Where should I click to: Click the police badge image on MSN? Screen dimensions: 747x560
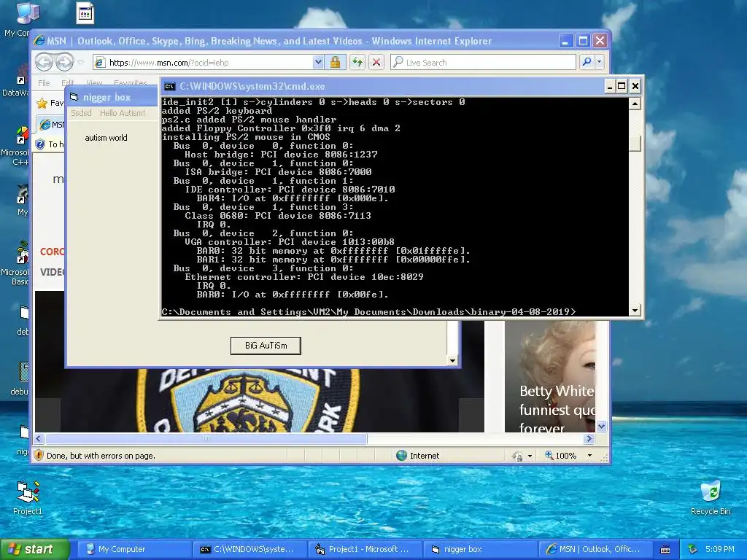(248, 400)
